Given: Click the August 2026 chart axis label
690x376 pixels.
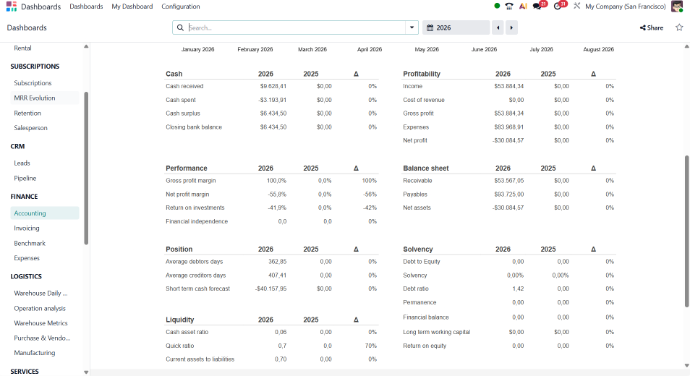Looking at the screenshot, I should pyautogui.click(x=598, y=49).
